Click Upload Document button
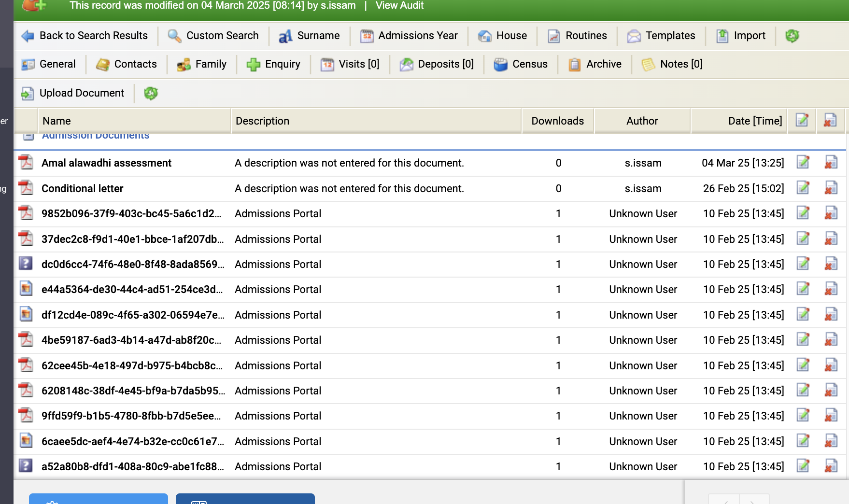The width and height of the screenshot is (849, 504). [x=73, y=93]
